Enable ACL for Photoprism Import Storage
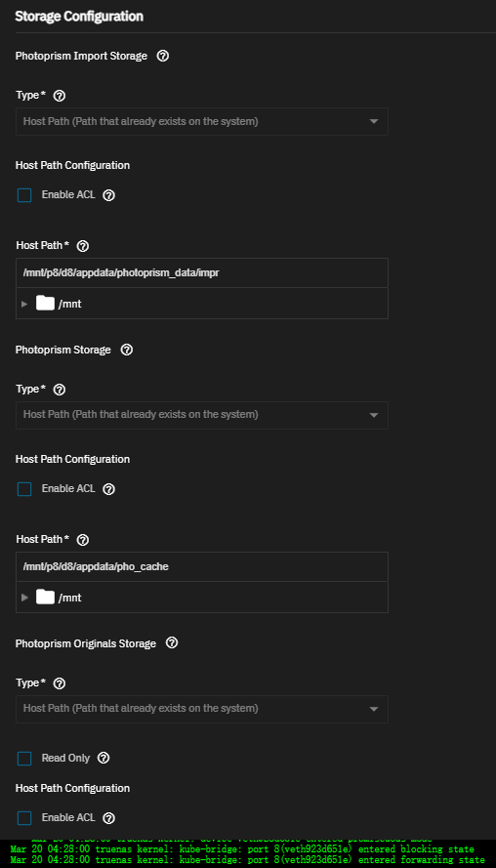The image size is (496, 868). pos(24,195)
